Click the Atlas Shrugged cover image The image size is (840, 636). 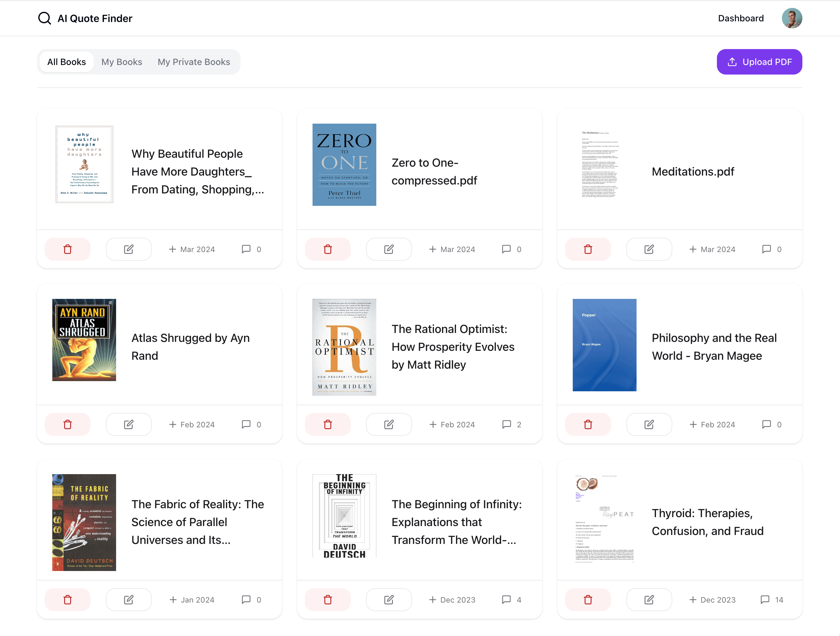pyautogui.click(x=84, y=340)
